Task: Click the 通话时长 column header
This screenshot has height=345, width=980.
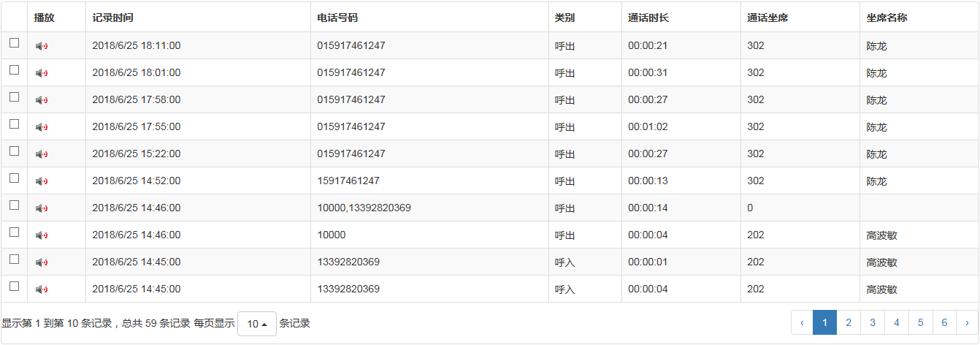Action: pos(648,18)
